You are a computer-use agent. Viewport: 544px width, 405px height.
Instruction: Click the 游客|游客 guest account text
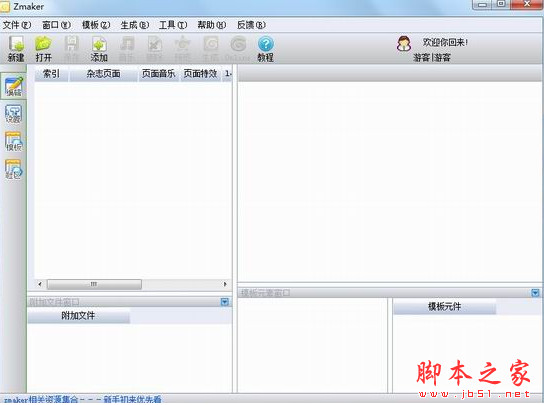(432, 58)
